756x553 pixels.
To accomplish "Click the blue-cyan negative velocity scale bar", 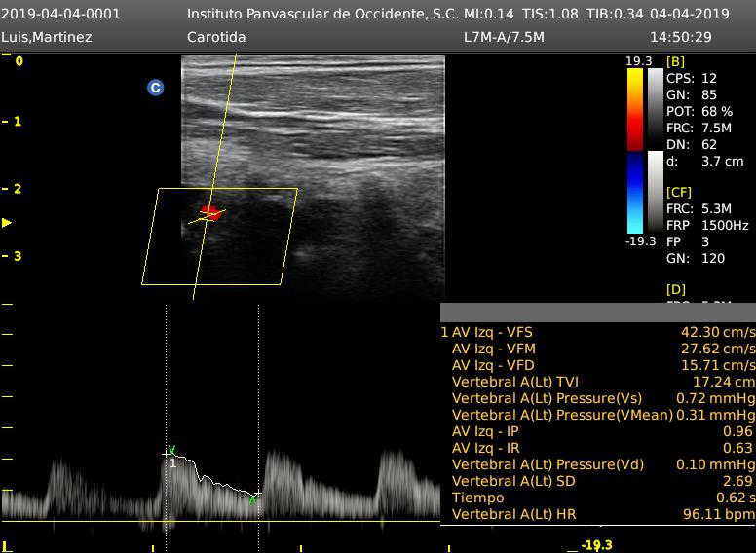I will coord(635,193).
